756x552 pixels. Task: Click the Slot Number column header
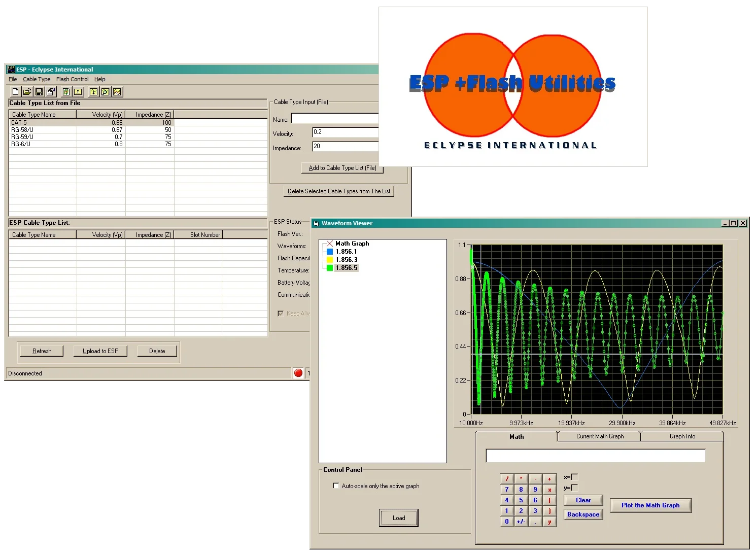click(x=198, y=235)
